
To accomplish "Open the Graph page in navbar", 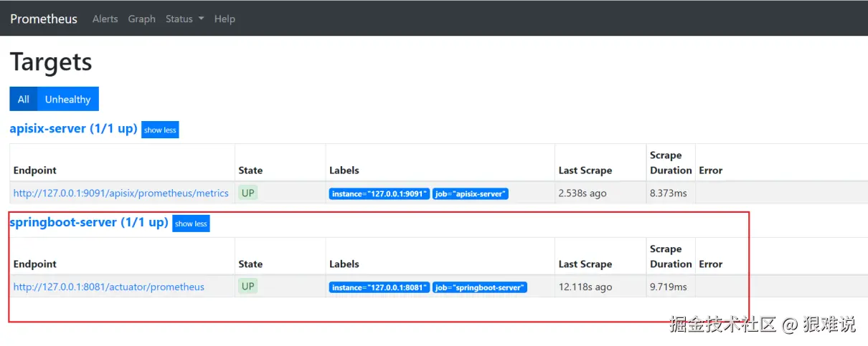I will click(x=142, y=19).
